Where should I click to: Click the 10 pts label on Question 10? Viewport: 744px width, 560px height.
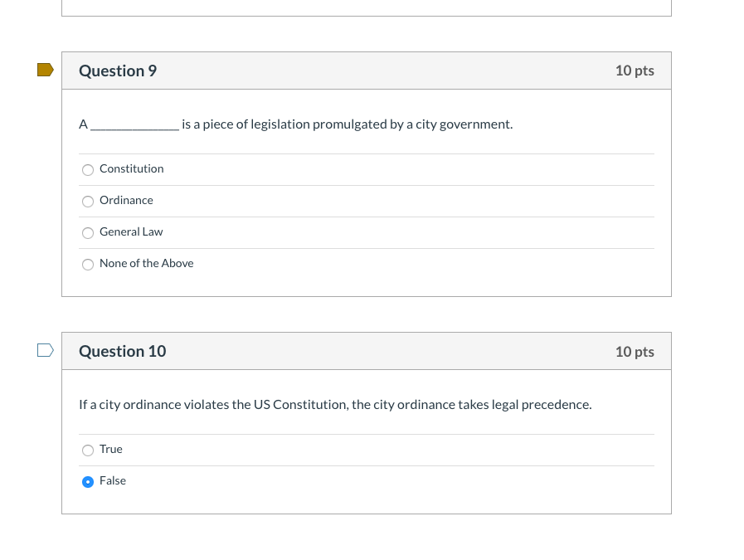(x=635, y=351)
